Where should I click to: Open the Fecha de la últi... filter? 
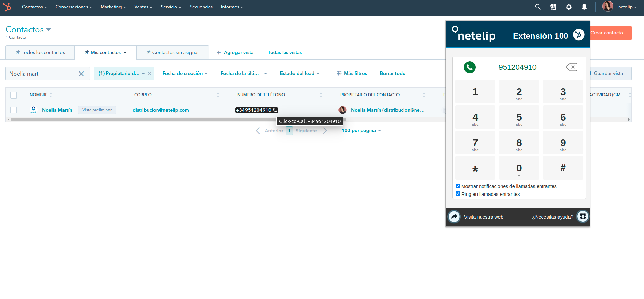pyautogui.click(x=244, y=74)
